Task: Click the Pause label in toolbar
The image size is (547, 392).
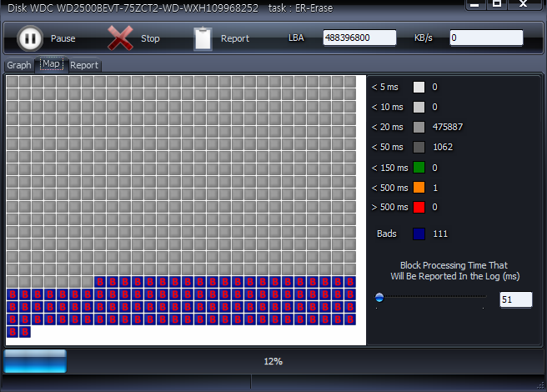Action: (63, 38)
